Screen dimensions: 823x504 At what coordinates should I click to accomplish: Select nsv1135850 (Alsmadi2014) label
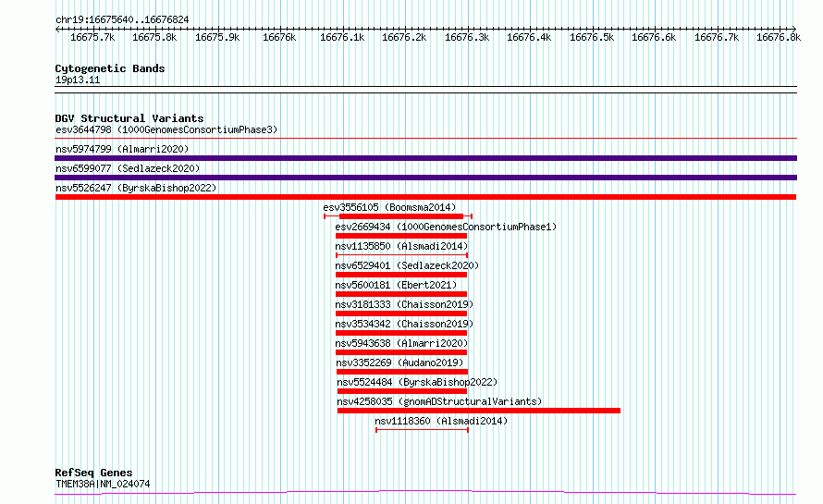tap(401, 246)
